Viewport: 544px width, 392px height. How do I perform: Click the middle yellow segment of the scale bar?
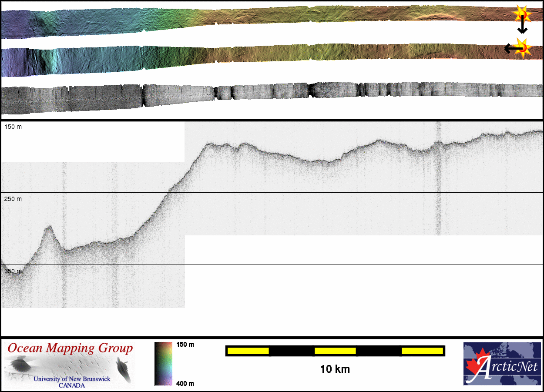335,351
